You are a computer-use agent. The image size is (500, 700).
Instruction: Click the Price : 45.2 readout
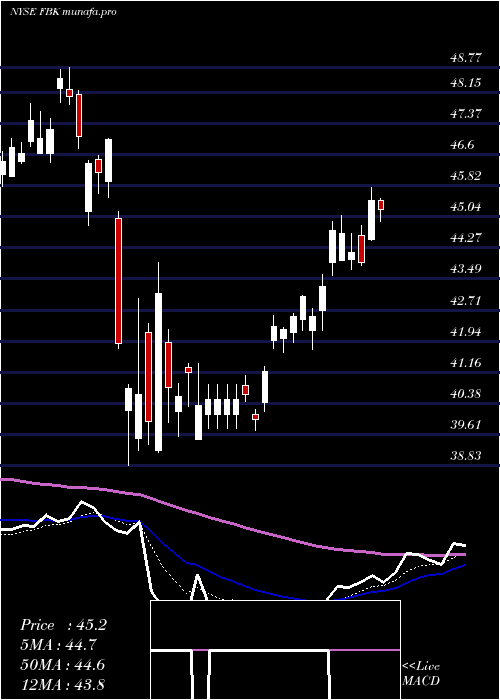(x=63, y=625)
